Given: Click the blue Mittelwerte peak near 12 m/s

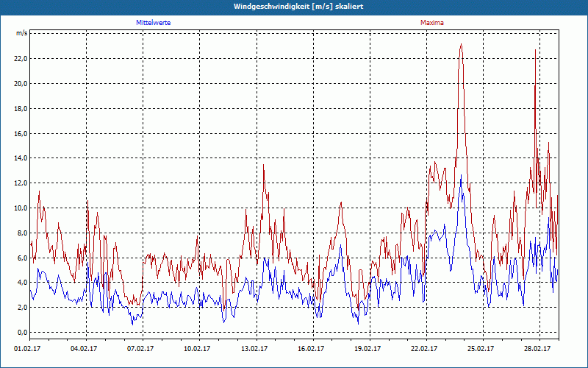Looking at the screenshot, I should pyautogui.click(x=461, y=176).
